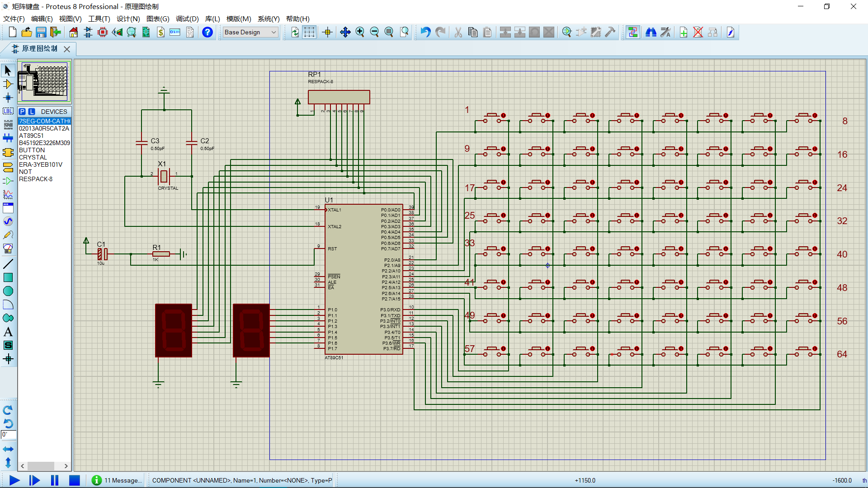Select the Component mode tool in sidebar
This screenshot has width=868, height=488.
tap(8, 84)
